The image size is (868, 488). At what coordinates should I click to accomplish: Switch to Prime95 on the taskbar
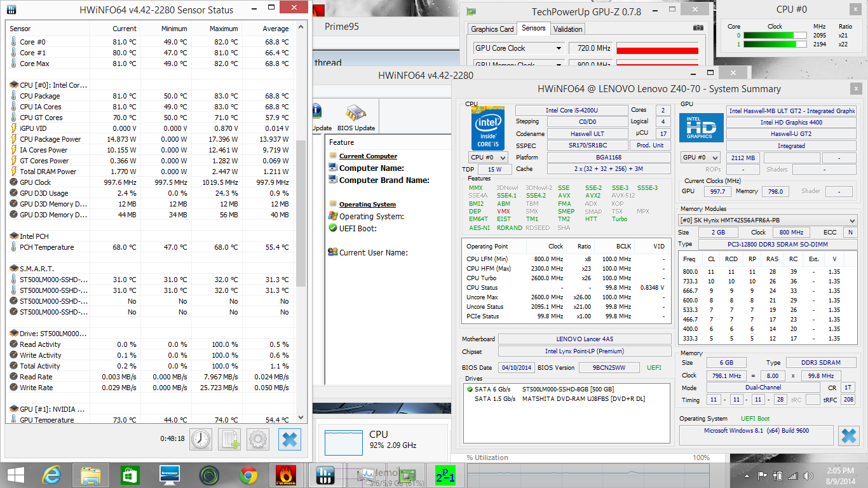coord(445,475)
